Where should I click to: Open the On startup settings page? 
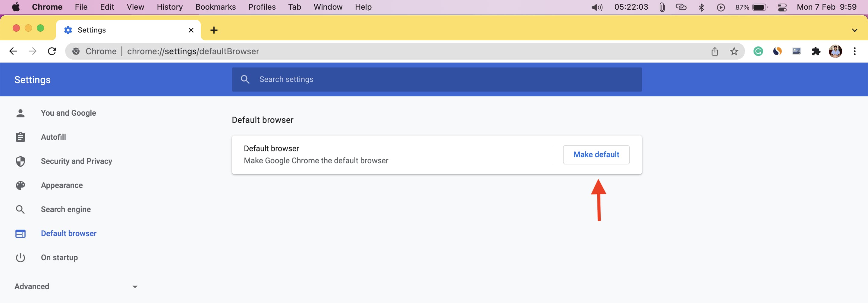coord(59,258)
